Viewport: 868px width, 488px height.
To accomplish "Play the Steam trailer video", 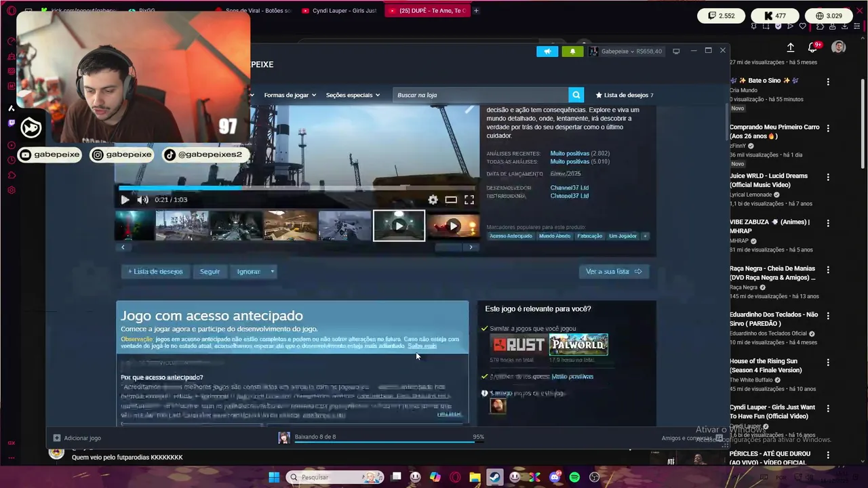I will pos(125,200).
